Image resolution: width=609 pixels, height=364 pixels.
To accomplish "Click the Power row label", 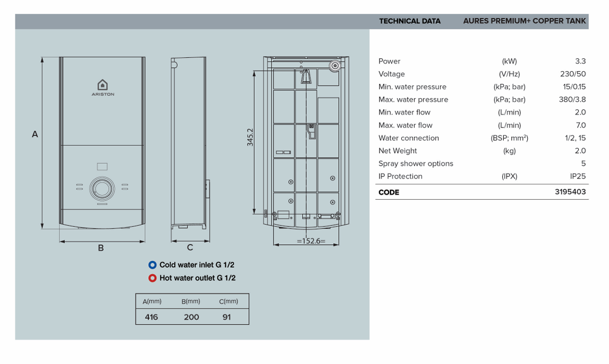I will [389, 62].
